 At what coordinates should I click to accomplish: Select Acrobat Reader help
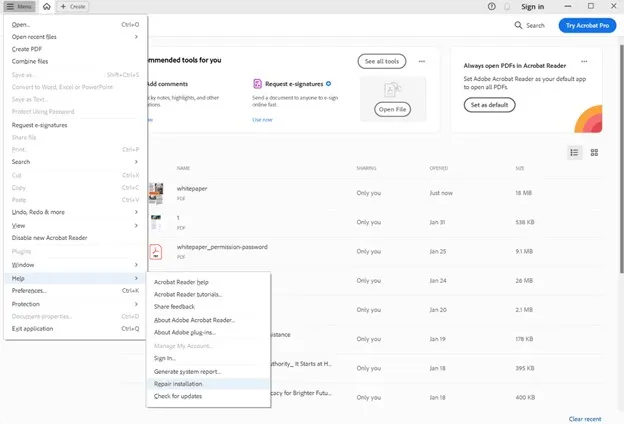coord(209,282)
